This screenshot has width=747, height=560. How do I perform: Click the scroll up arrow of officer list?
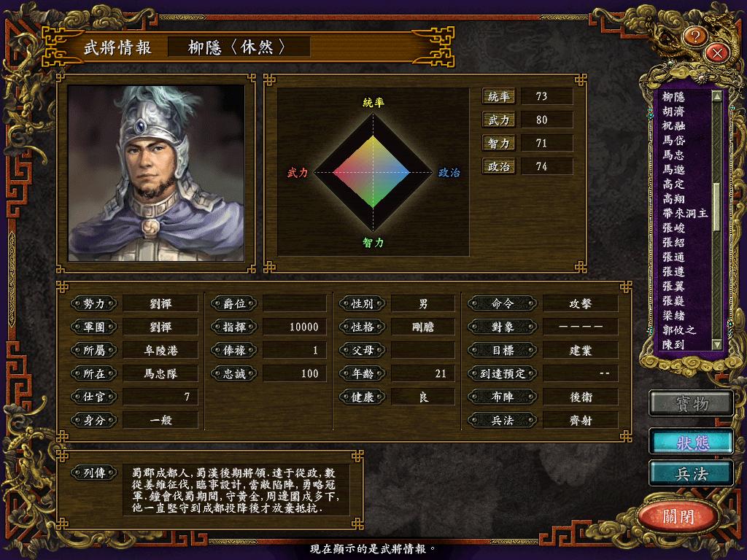716,96
